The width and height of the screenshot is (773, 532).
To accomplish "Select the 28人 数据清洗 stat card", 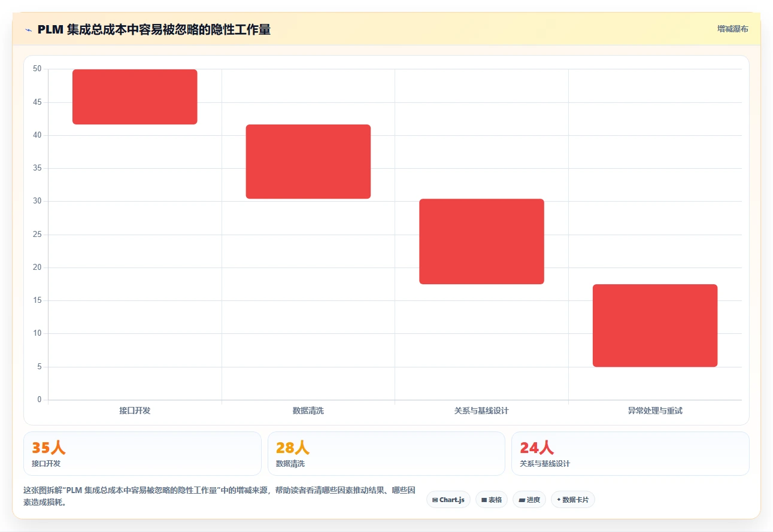I will click(386, 454).
